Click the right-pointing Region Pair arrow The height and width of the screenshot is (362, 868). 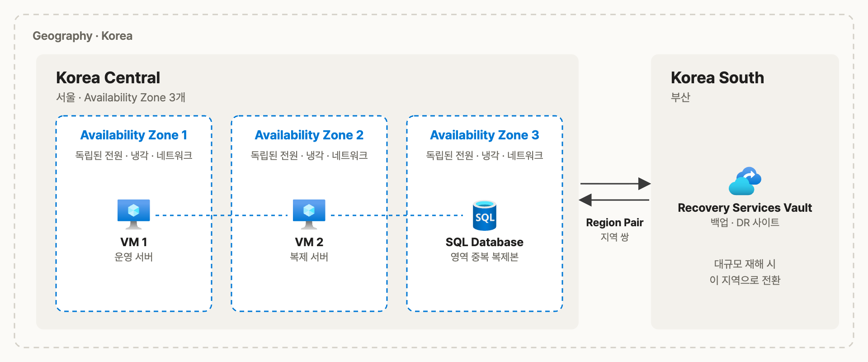click(x=615, y=184)
